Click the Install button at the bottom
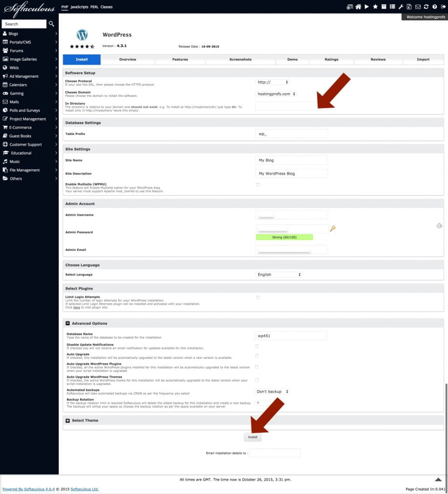 (252, 437)
